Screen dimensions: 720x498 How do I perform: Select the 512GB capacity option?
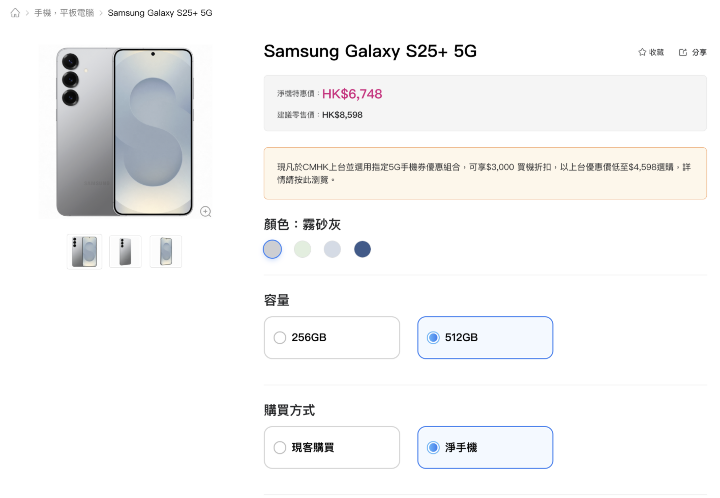click(x=485, y=338)
